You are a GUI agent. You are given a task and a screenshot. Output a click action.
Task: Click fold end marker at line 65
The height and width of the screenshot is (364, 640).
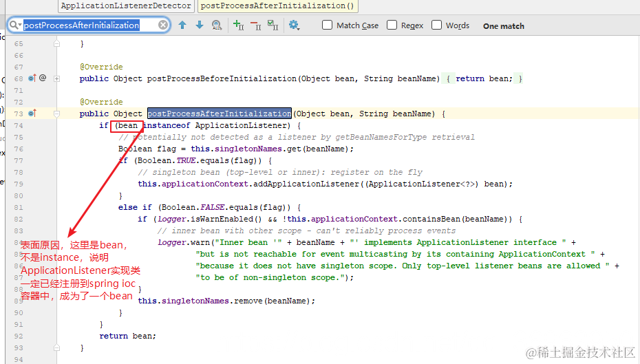pos(56,43)
